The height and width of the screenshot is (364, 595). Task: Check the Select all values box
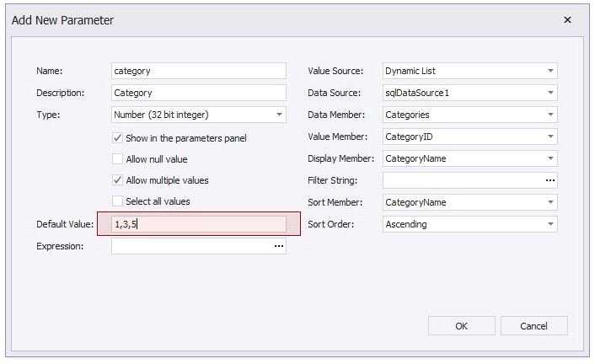click(118, 201)
